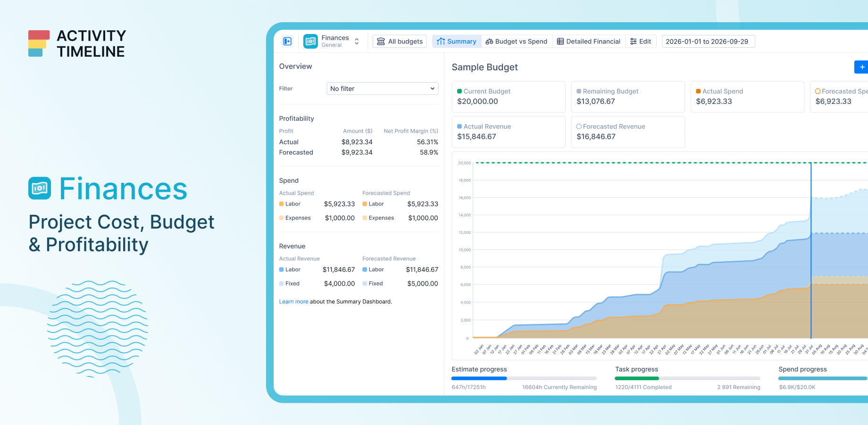This screenshot has width=868, height=425.
Task: Click the gray Remaining Budget legend dot
Action: click(x=579, y=91)
